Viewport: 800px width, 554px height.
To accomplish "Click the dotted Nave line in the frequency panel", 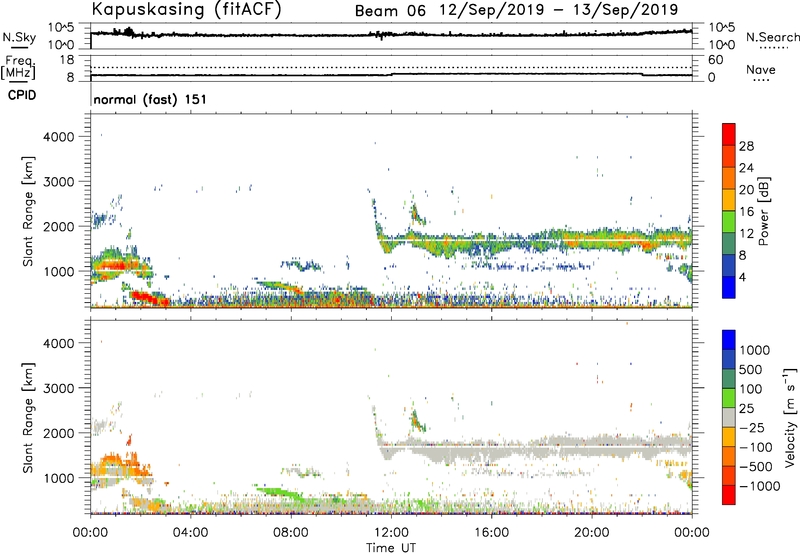I will pyautogui.click(x=391, y=67).
